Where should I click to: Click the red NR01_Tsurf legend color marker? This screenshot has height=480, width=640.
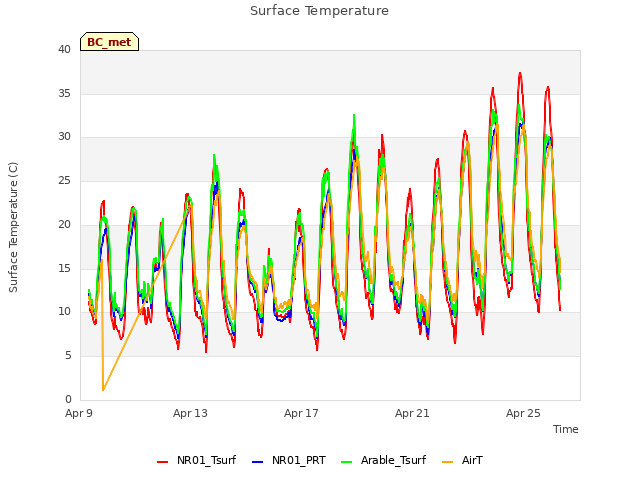coord(162,462)
